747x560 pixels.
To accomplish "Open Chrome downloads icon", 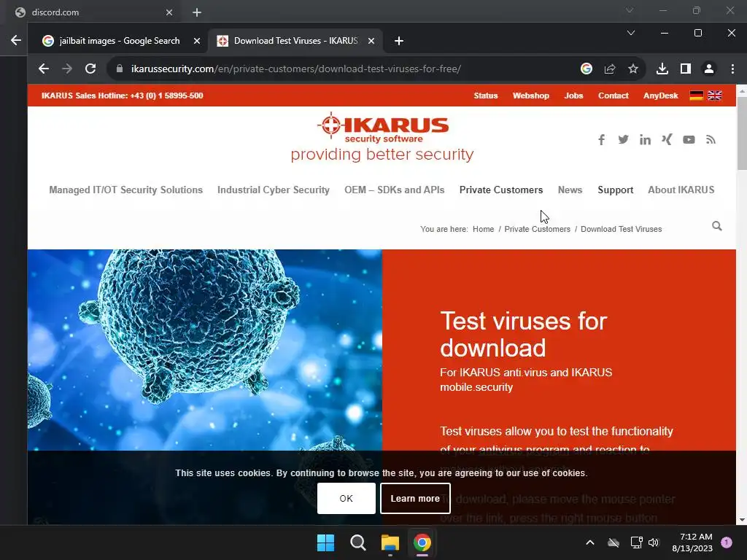I will 662,69.
